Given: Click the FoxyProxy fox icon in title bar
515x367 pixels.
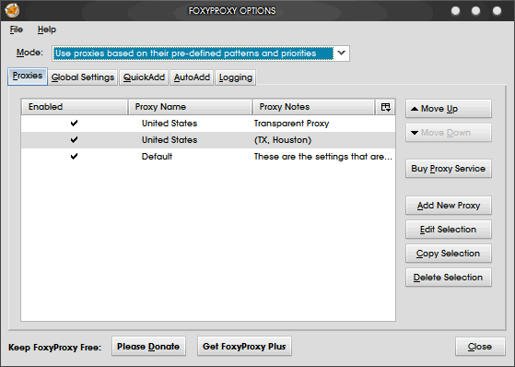Looking at the screenshot, I should (x=12, y=10).
